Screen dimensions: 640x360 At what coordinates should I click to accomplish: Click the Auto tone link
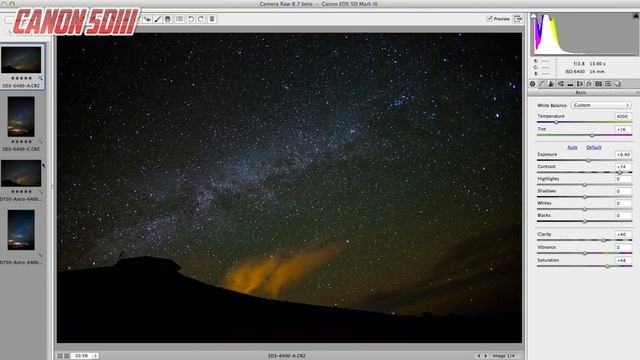[572, 147]
